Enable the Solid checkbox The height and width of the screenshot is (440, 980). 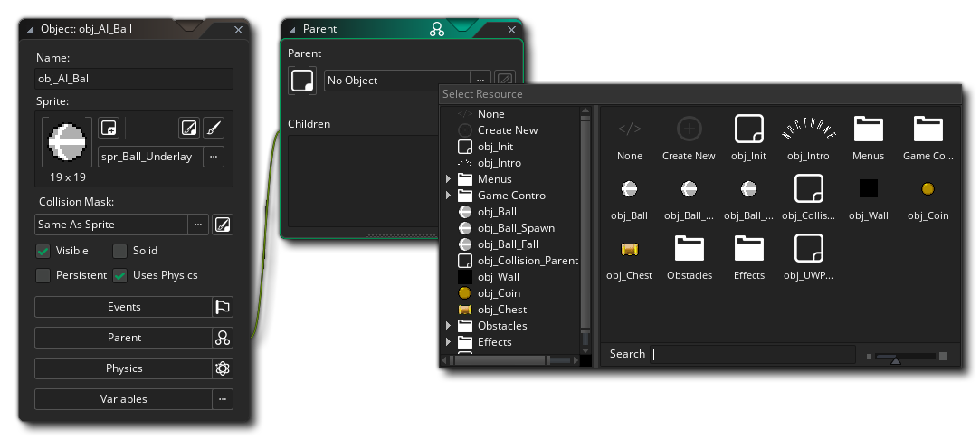click(x=119, y=251)
